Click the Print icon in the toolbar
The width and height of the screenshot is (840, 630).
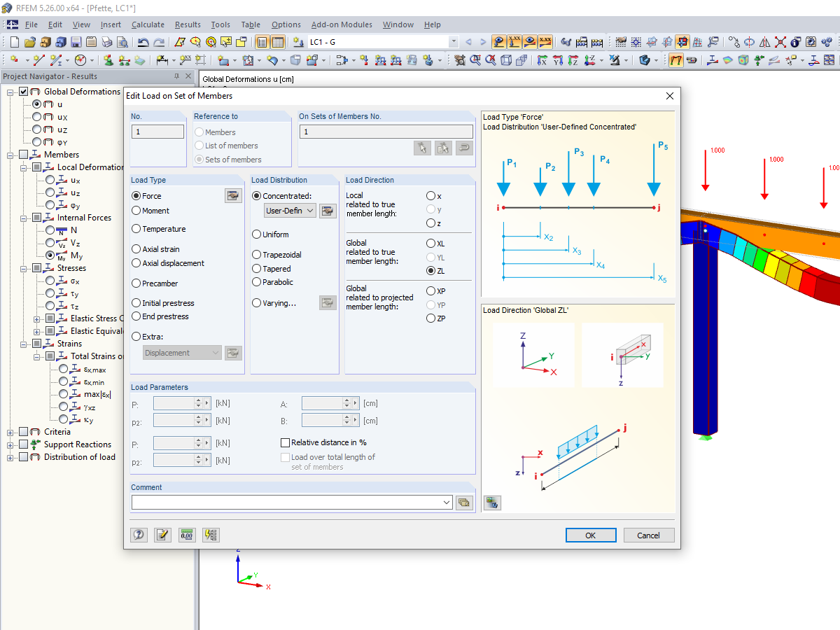pos(106,41)
